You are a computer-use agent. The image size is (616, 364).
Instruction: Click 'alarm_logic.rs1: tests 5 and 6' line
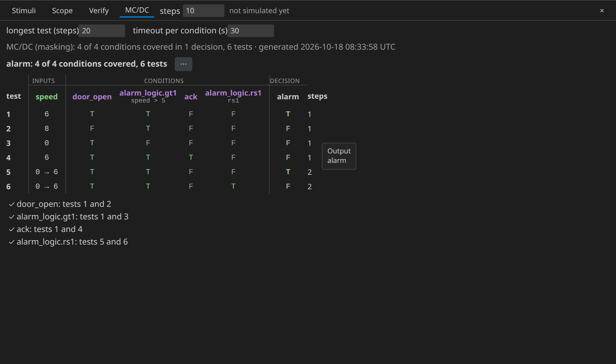point(72,242)
